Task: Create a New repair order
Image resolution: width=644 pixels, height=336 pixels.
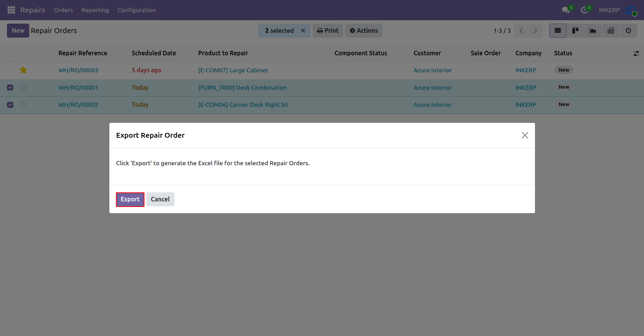Action: click(x=18, y=31)
